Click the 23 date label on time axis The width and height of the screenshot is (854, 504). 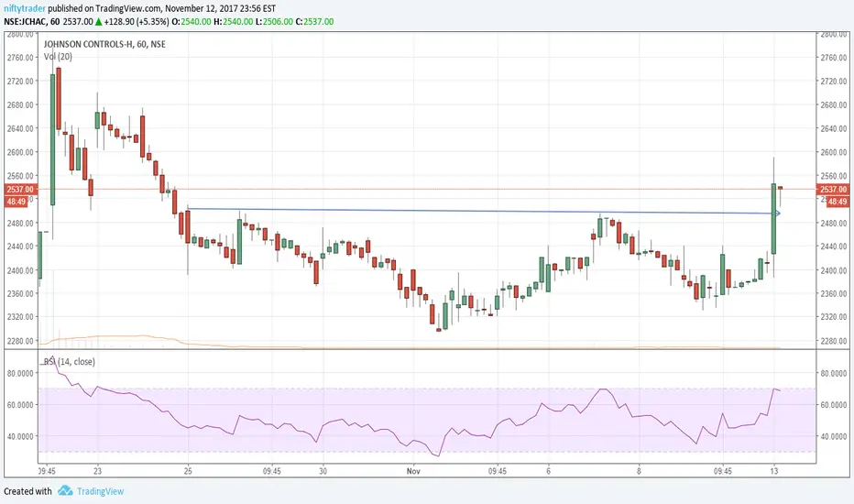coord(97,471)
